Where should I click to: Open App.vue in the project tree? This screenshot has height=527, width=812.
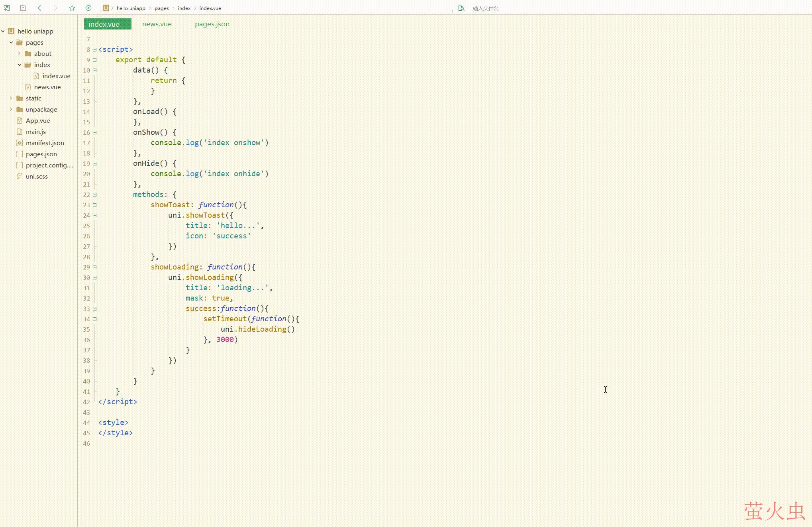pyautogui.click(x=38, y=120)
